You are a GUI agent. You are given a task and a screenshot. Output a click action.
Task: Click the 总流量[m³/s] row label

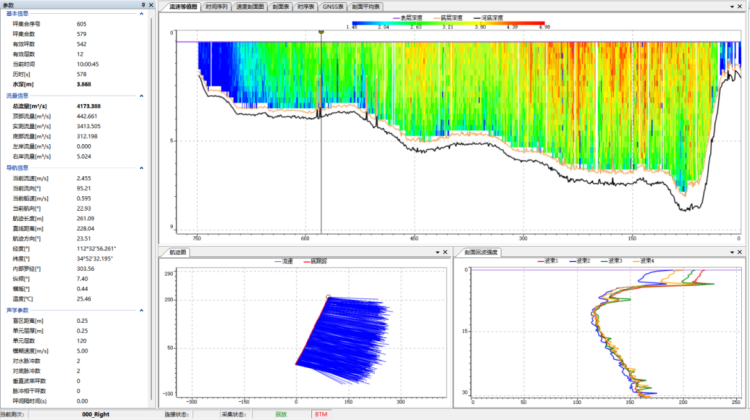coord(30,106)
